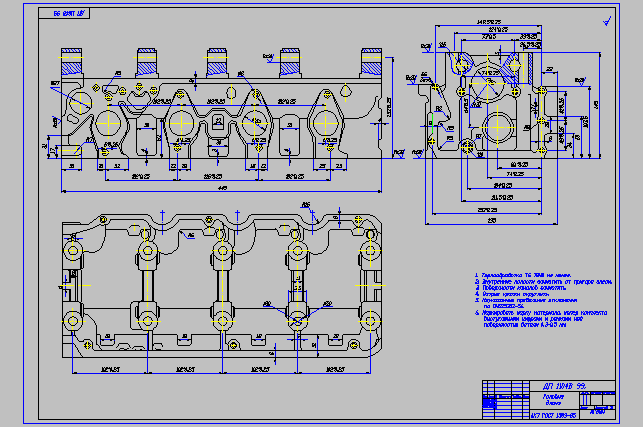The width and height of the screenshot is (643, 427).
Task: Click the 235 overall width dimension on side view
Action: coord(492,219)
